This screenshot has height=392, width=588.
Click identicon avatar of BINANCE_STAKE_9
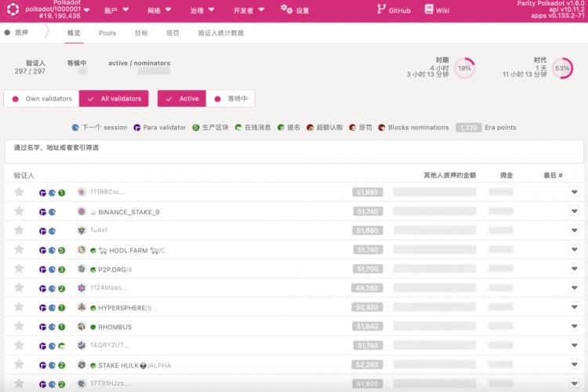pyautogui.click(x=82, y=211)
